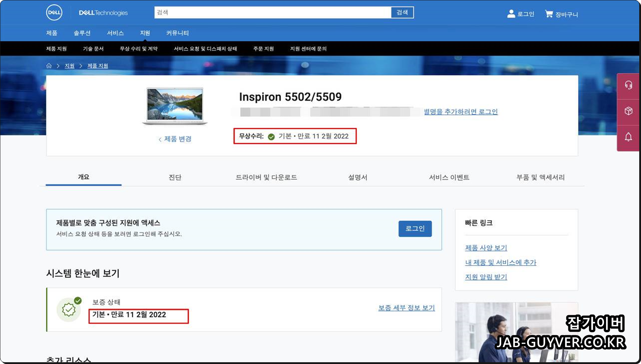Open the 지원 top menu

coord(145,33)
